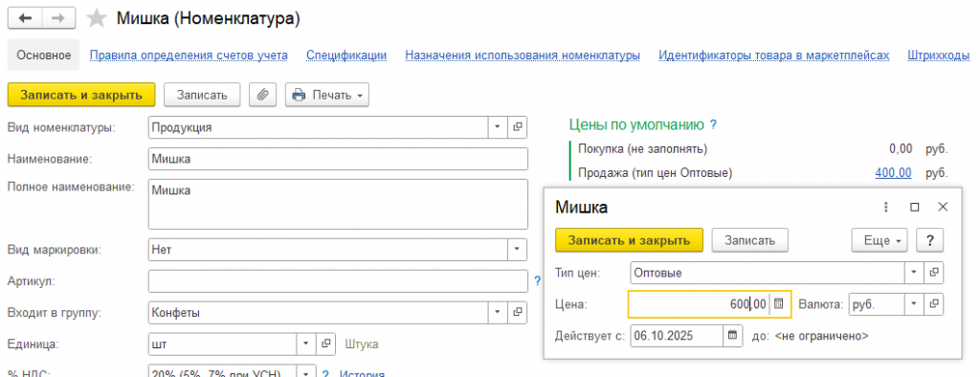Open Штрихкоды tab
Image resolution: width=980 pixels, height=377 pixels.
coord(939,55)
